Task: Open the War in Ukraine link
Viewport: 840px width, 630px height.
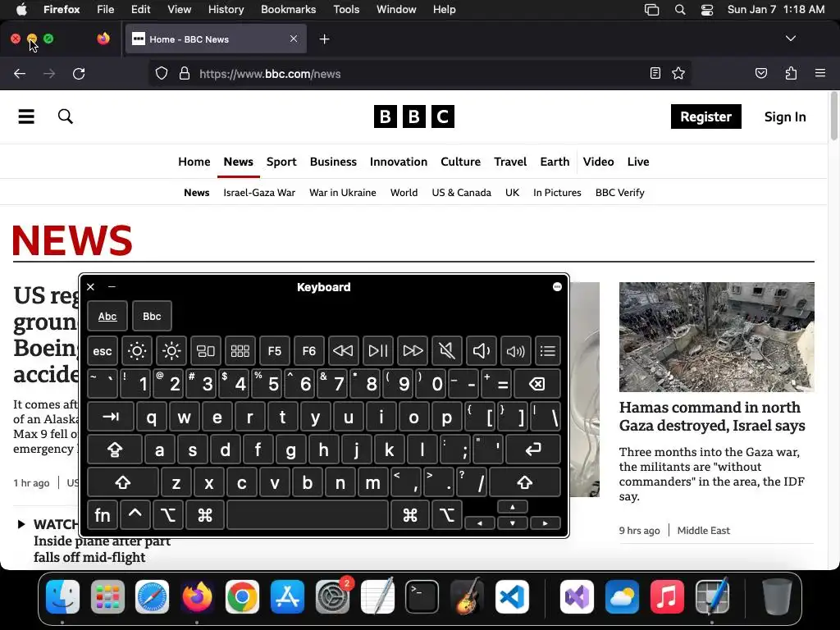Action: click(x=342, y=192)
